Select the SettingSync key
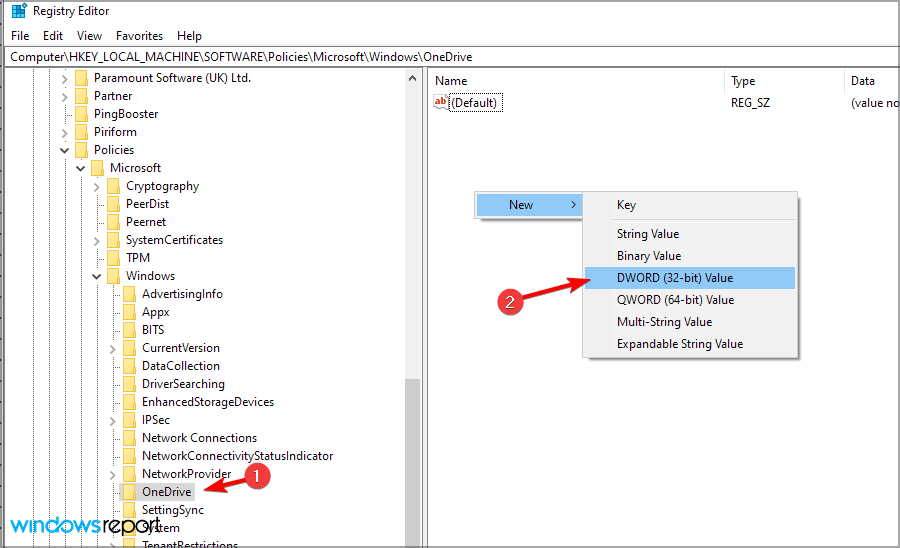This screenshot has height=548, width=900. pyautogui.click(x=173, y=510)
